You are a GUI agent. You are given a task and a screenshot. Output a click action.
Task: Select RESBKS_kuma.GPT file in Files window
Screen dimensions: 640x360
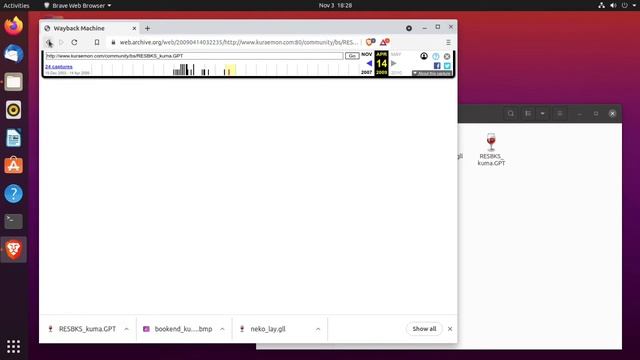tap(491, 149)
